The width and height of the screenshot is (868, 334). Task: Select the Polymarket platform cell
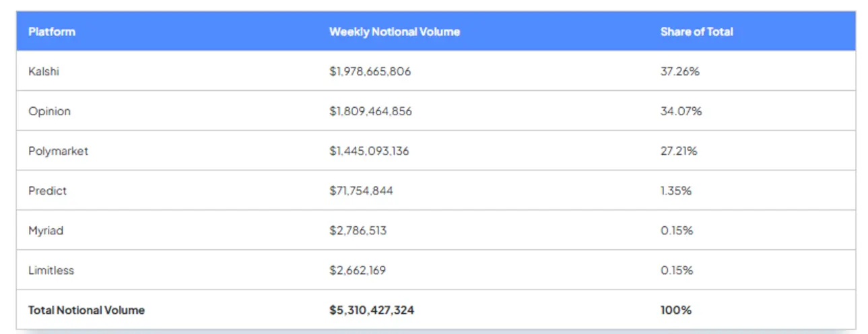coord(58,151)
